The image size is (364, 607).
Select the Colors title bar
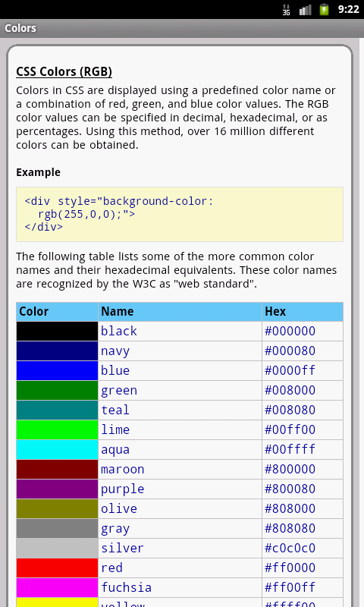(182, 28)
